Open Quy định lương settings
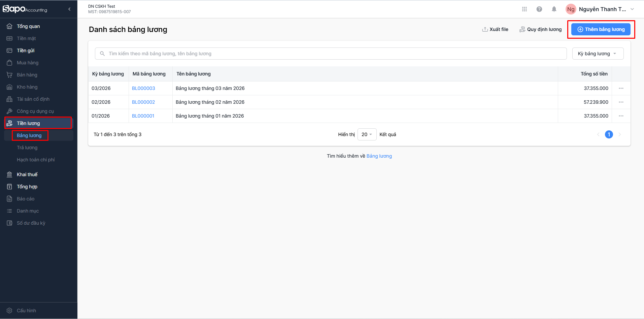The image size is (644, 319). point(541,29)
